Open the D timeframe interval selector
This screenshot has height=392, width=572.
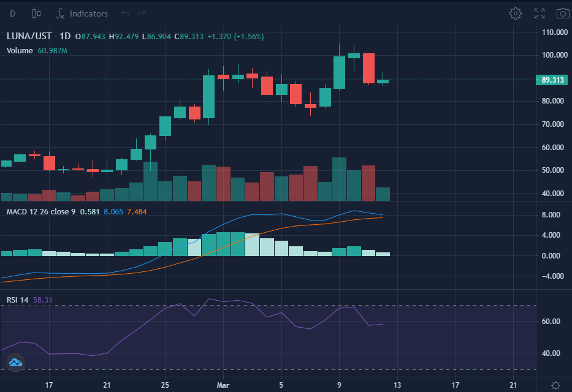click(x=12, y=14)
